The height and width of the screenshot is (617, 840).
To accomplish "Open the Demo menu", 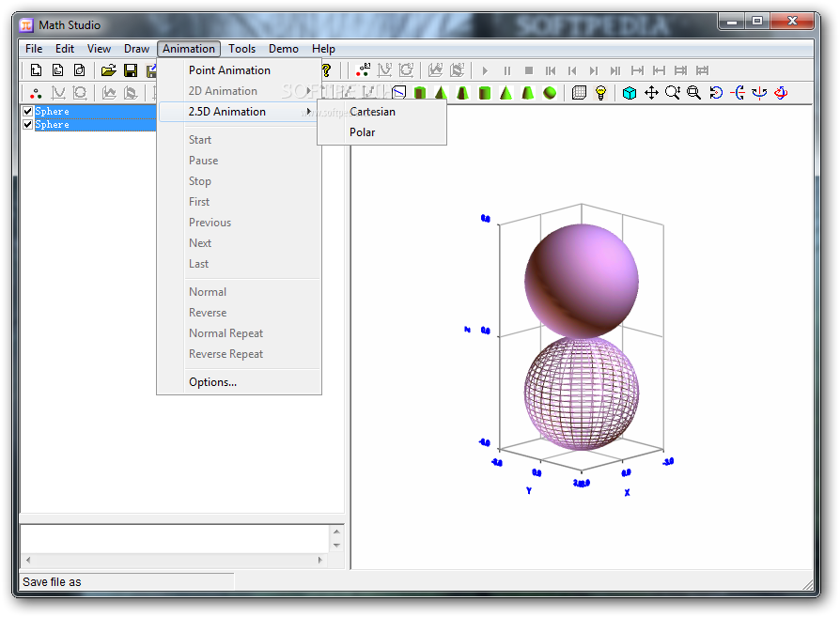I will [x=284, y=49].
